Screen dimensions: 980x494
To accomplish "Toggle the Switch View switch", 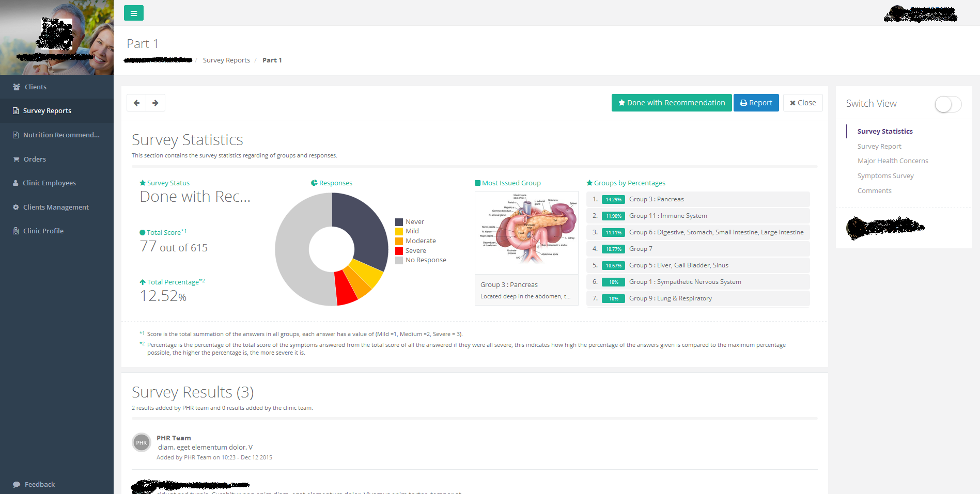I will (x=947, y=104).
